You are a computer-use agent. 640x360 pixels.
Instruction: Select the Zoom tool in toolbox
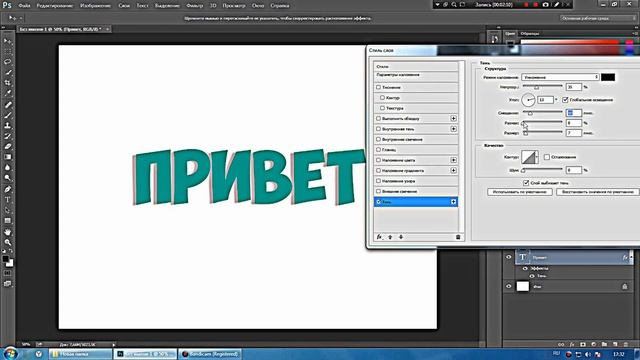(7, 242)
